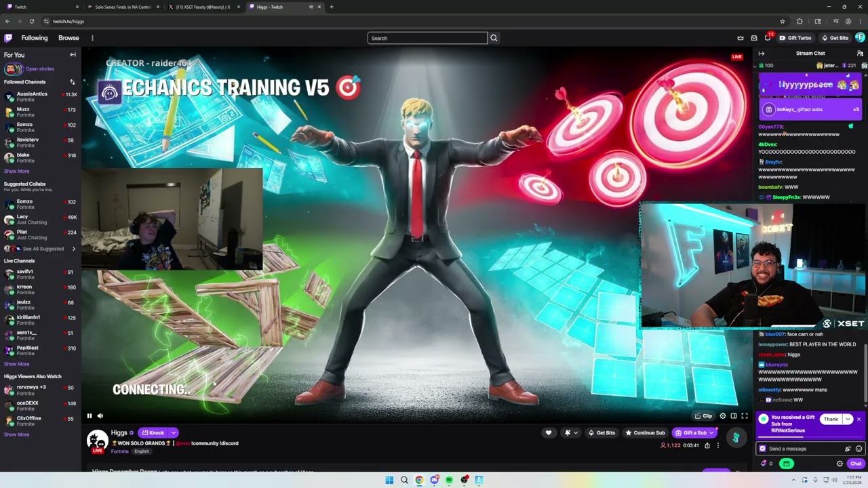
Task: Click the browser address bar URL
Action: click(68, 21)
